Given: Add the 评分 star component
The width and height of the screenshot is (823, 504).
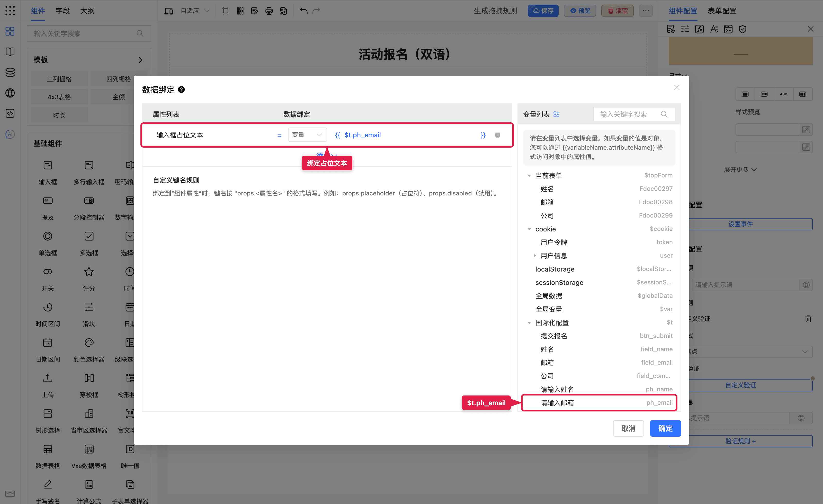Looking at the screenshot, I should [89, 272].
